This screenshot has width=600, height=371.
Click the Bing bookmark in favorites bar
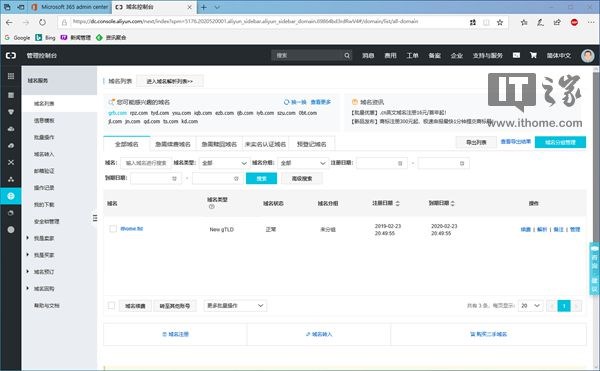click(45, 37)
